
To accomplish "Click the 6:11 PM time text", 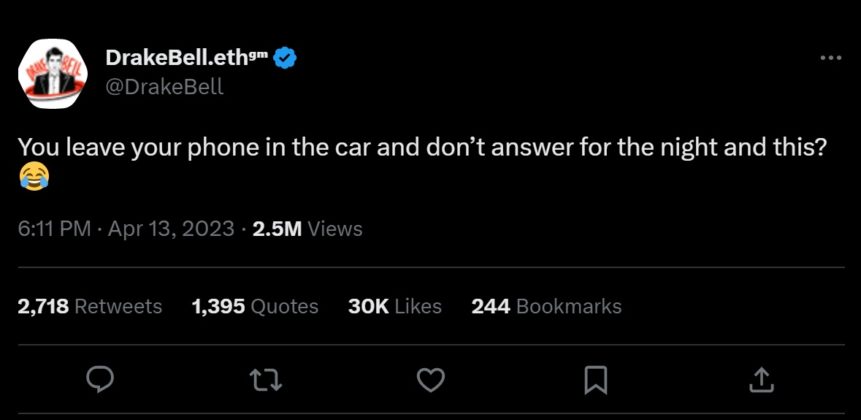I will point(55,229).
